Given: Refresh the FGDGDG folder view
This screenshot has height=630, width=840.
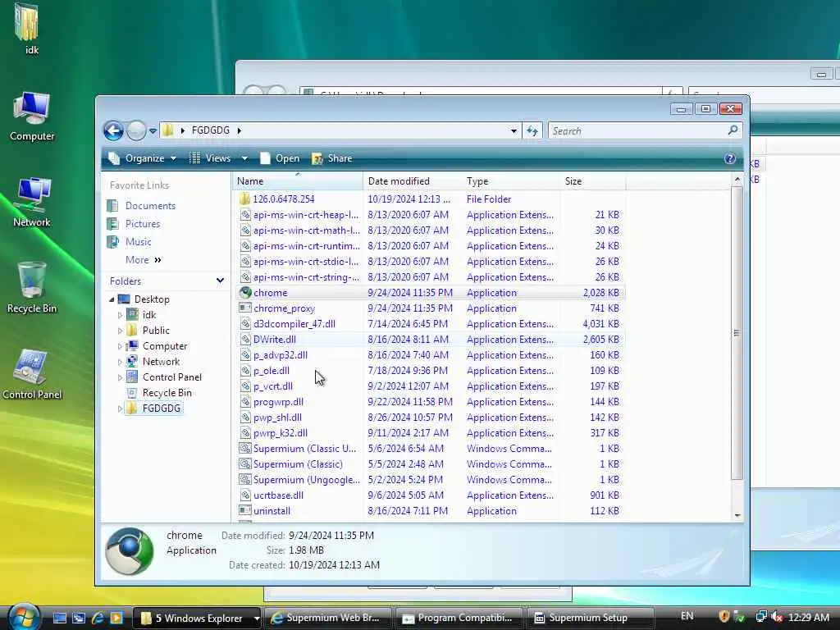Looking at the screenshot, I should click(532, 130).
